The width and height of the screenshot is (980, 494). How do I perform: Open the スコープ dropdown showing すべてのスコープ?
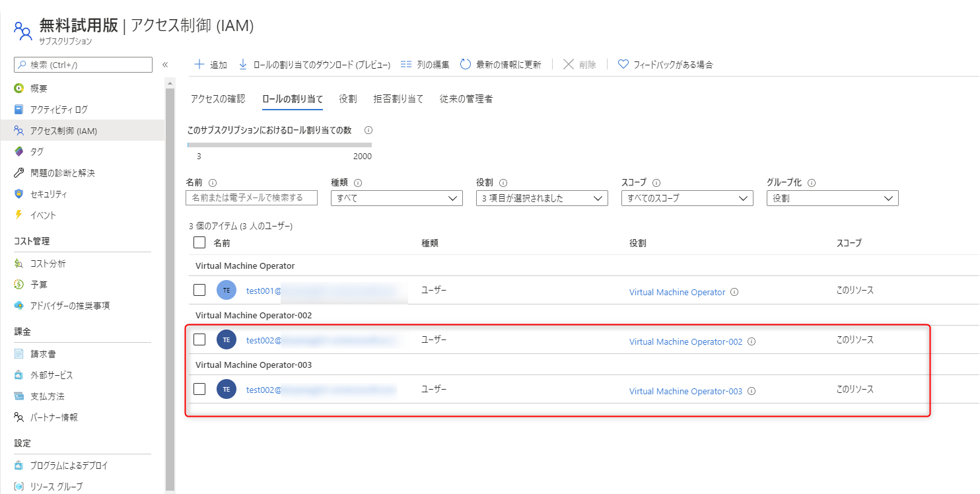[x=687, y=198]
